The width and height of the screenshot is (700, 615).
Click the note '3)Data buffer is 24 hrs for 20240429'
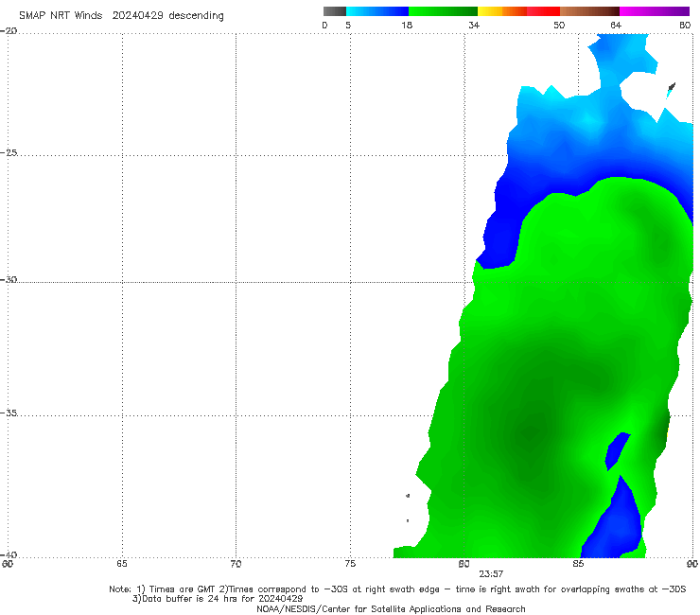click(218, 599)
